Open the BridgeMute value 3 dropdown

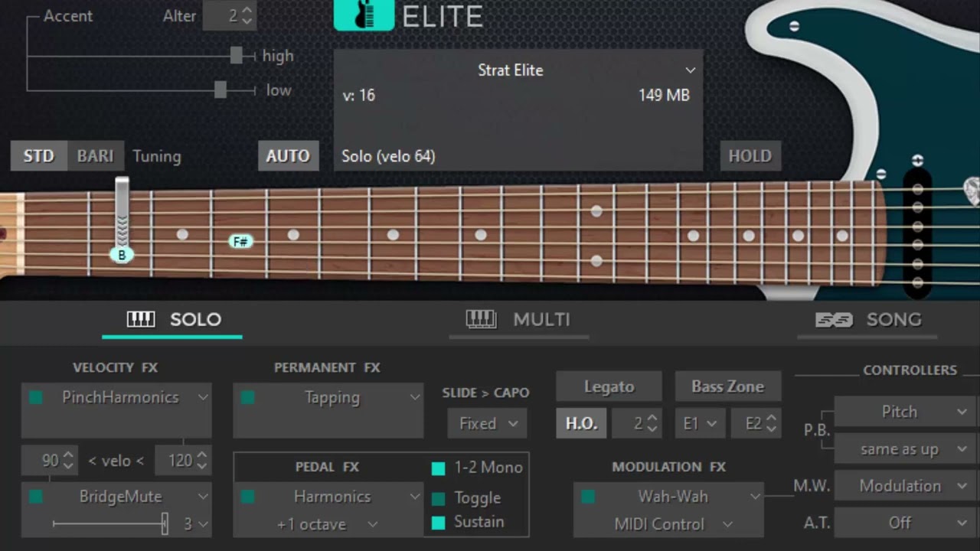(x=195, y=525)
